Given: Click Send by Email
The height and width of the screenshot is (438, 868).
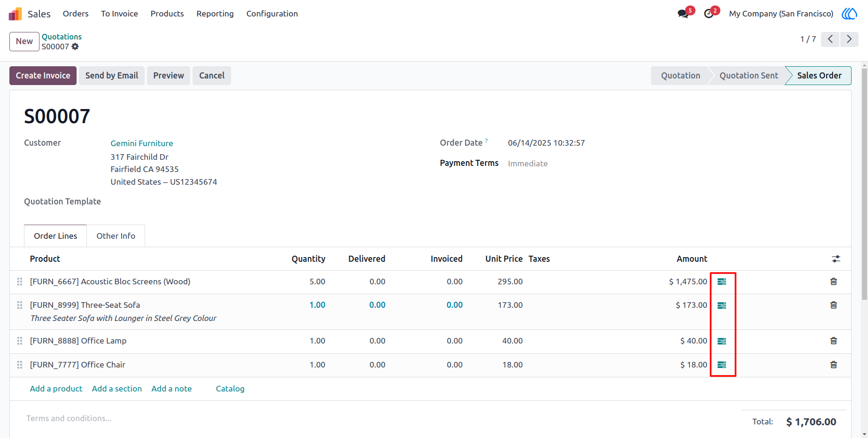Looking at the screenshot, I should [112, 76].
